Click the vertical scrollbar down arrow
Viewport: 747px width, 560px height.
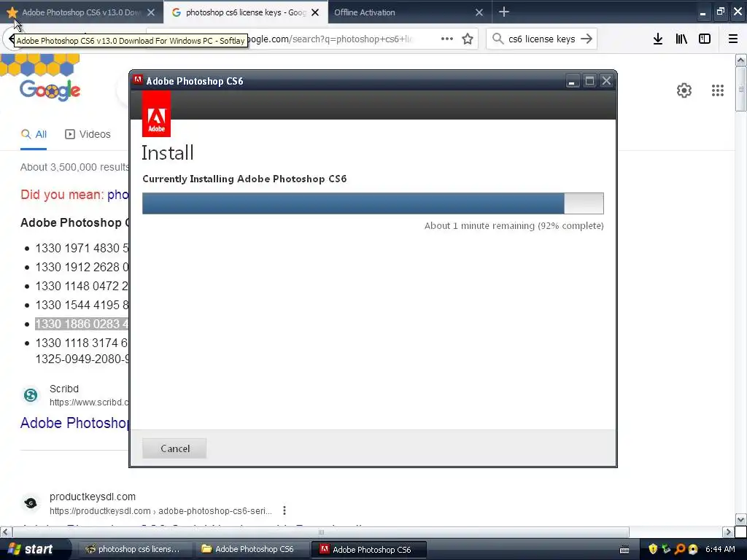click(740, 519)
